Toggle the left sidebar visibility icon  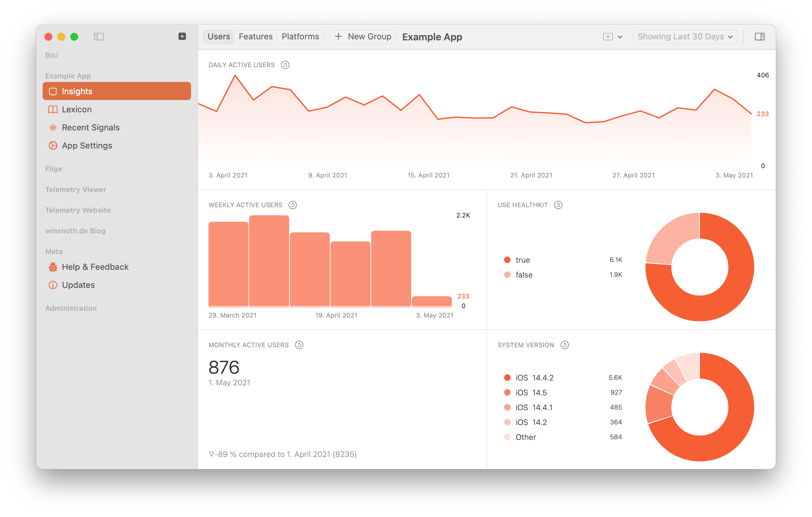(98, 36)
